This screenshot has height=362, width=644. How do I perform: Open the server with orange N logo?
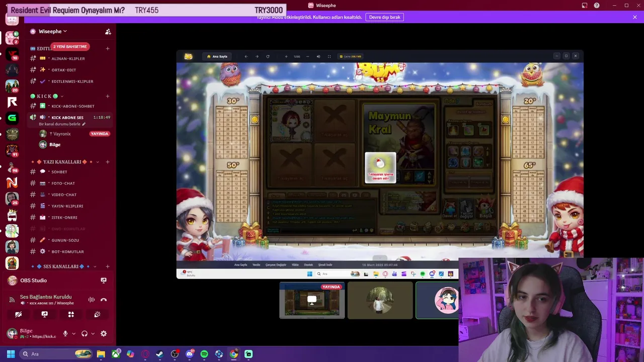click(x=12, y=183)
